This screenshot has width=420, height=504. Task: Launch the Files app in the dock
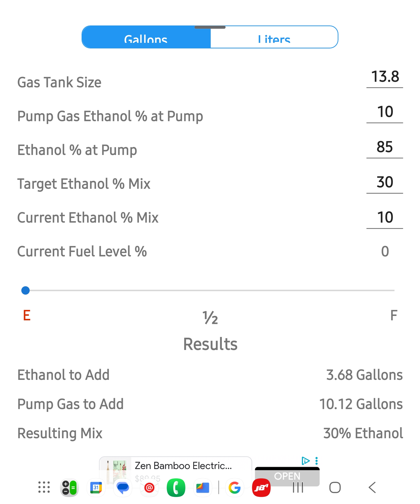point(203,488)
